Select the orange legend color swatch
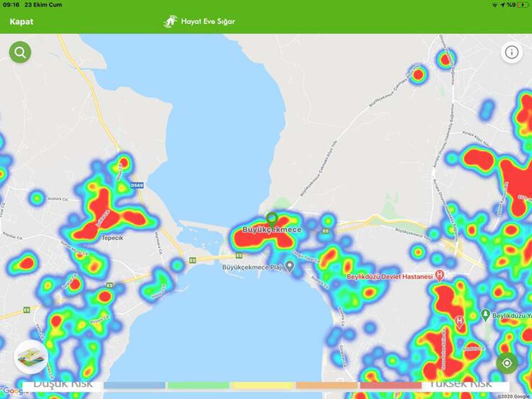532x399 pixels. point(327,386)
